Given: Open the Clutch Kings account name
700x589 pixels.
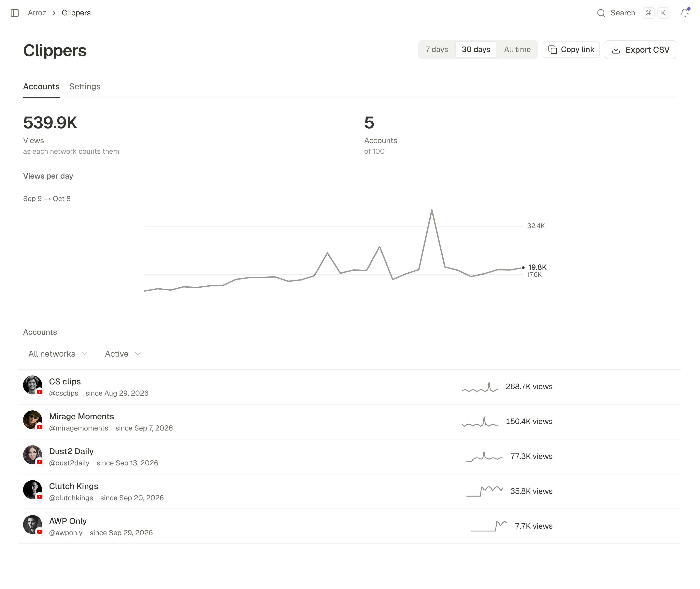Looking at the screenshot, I should tap(74, 486).
